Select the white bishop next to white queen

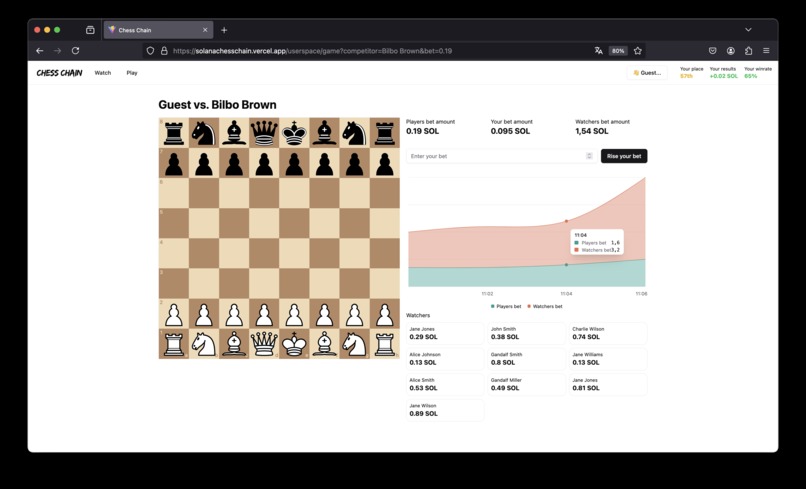234,344
